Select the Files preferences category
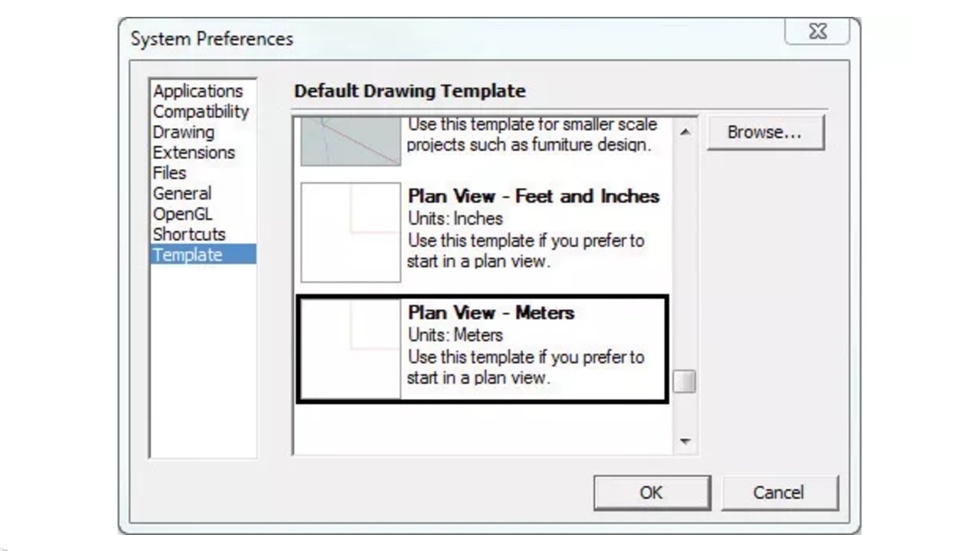 [169, 173]
